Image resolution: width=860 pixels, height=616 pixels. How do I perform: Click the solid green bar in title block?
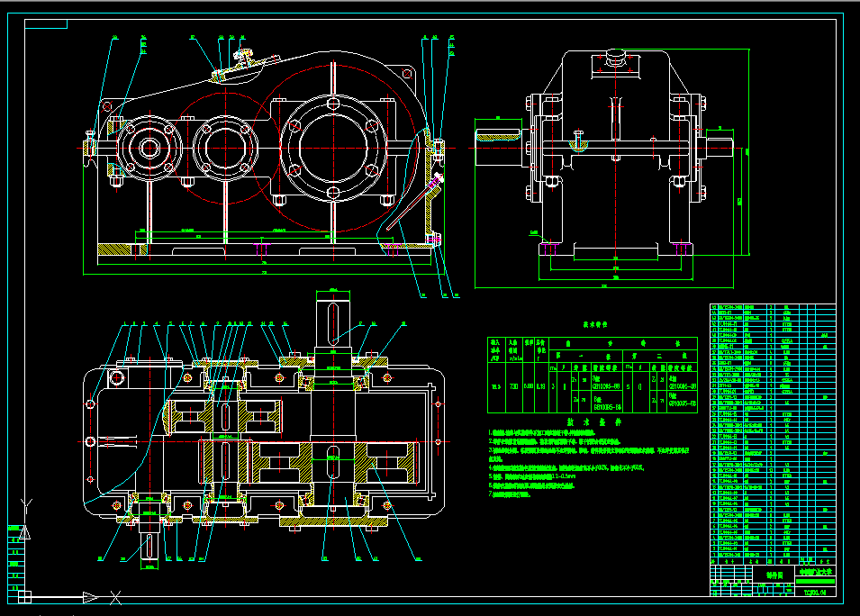point(815,582)
